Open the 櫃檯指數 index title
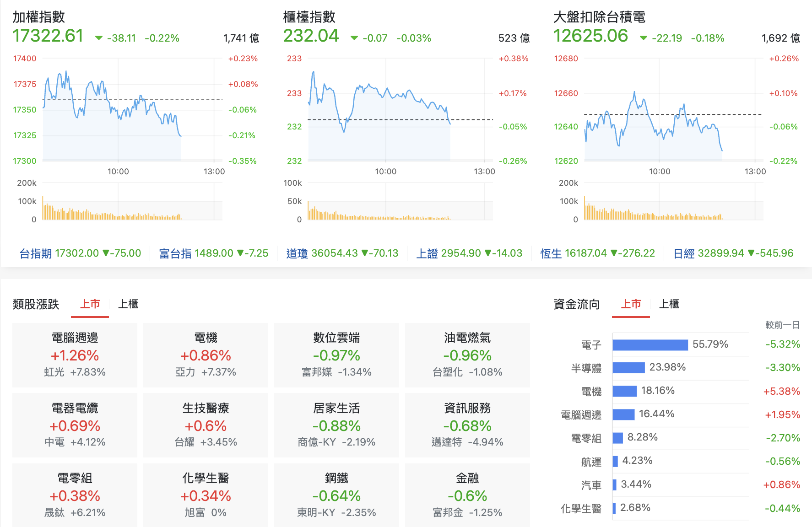Screen dimensions: 812x527 click(x=309, y=17)
